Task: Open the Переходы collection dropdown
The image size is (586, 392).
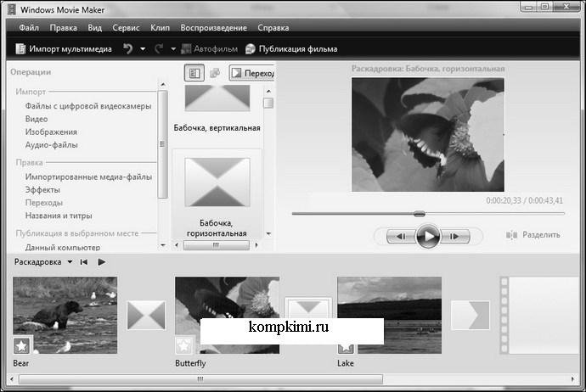Action: tap(251, 73)
